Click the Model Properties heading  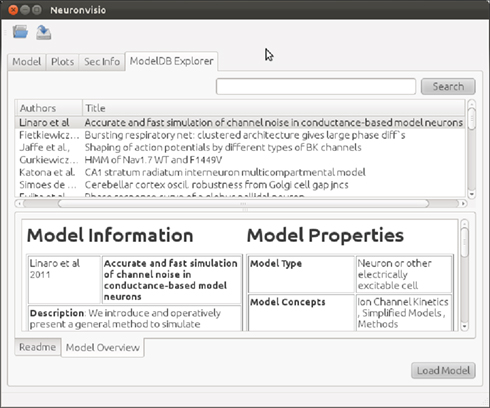coord(325,235)
